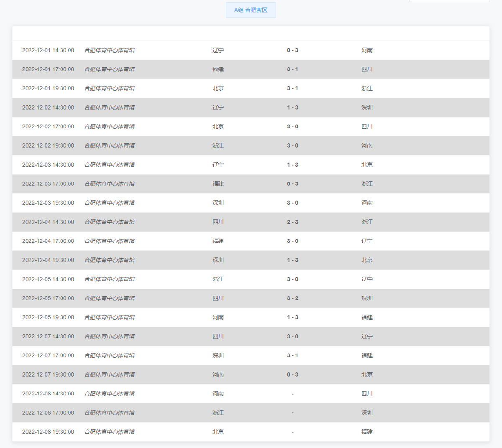Select the date 2022-12-04 17:00:00
This screenshot has width=502, height=448.
[48, 241]
